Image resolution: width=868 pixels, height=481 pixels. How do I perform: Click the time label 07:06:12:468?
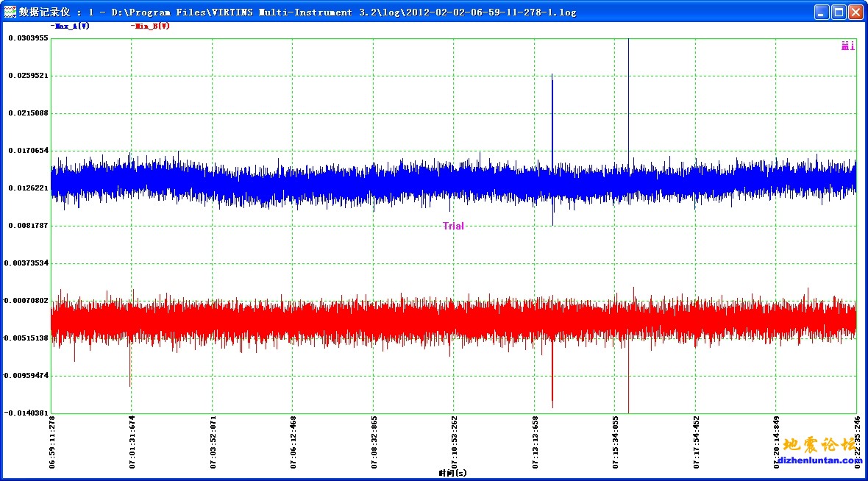294,442
